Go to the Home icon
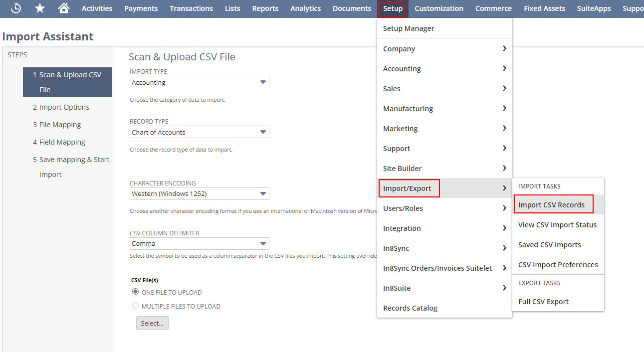Screen dimensions: 644x352 tap(63, 8)
